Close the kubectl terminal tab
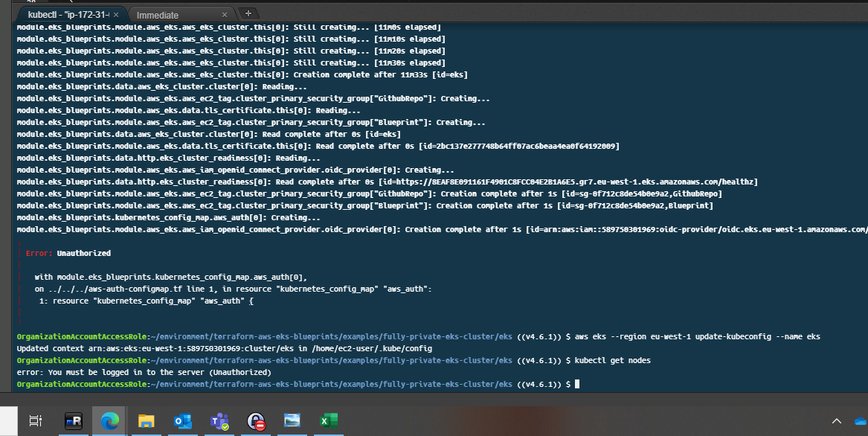Viewport: 868px width, 436px height. [x=116, y=13]
